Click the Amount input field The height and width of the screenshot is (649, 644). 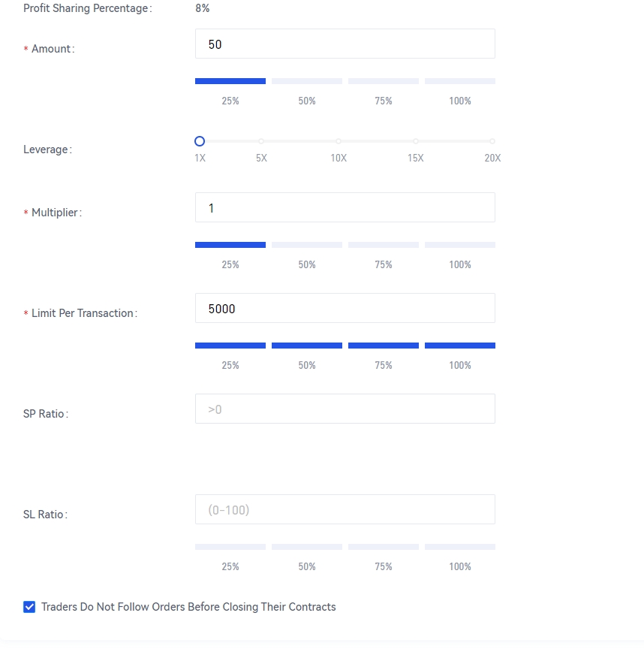[x=345, y=44]
